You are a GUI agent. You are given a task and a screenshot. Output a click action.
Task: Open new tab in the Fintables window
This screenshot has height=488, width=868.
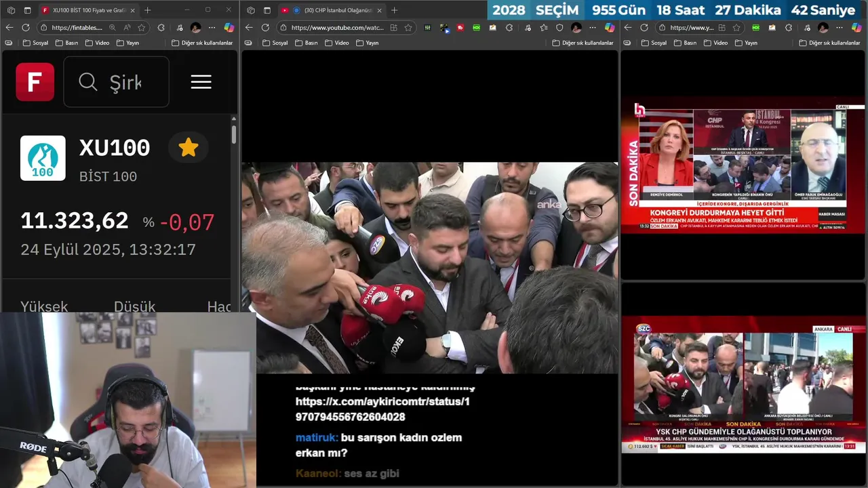tap(148, 10)
